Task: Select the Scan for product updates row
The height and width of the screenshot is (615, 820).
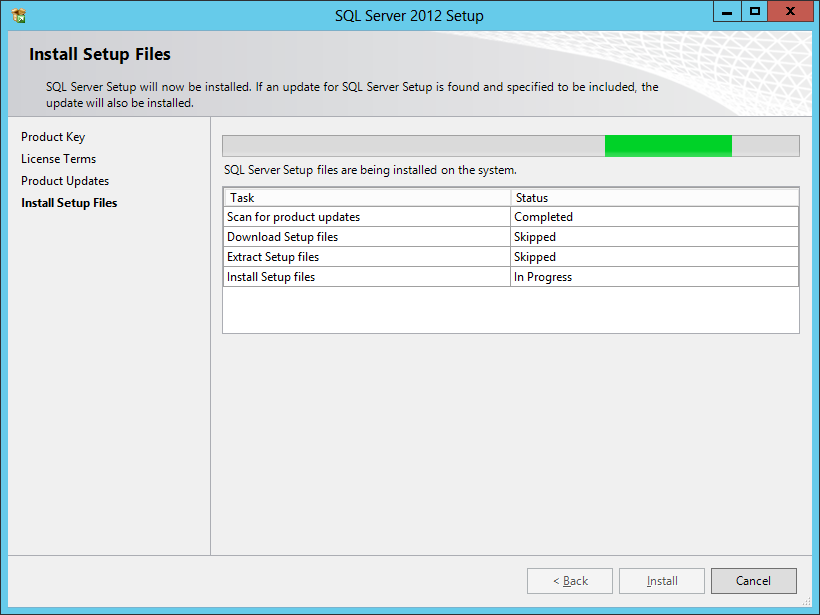Action: 293,217
